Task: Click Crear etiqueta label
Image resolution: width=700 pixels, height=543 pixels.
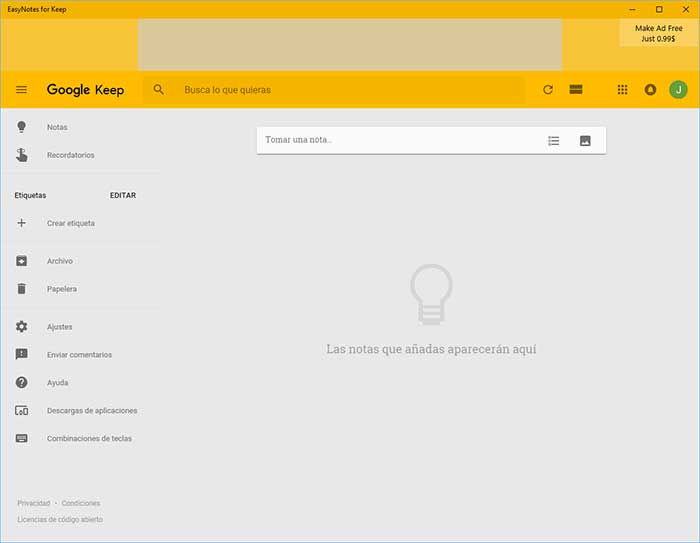Action: (71, 223)
